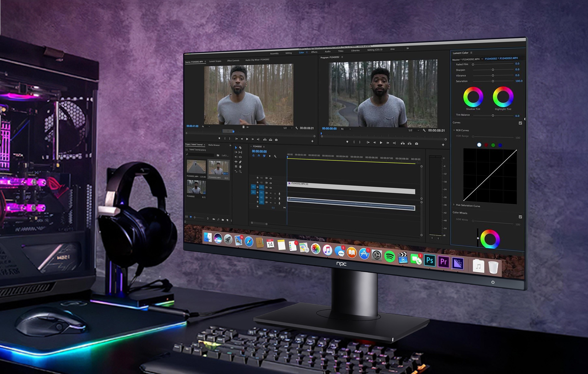Select the P1040092.MP4 [V] clip on timeline

351,188
